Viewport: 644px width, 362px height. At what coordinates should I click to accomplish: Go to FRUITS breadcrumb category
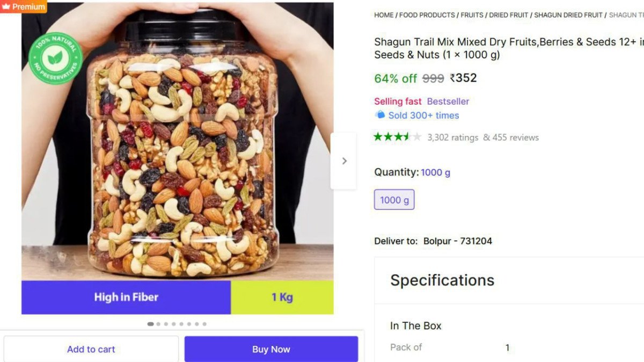coord(472,15)
